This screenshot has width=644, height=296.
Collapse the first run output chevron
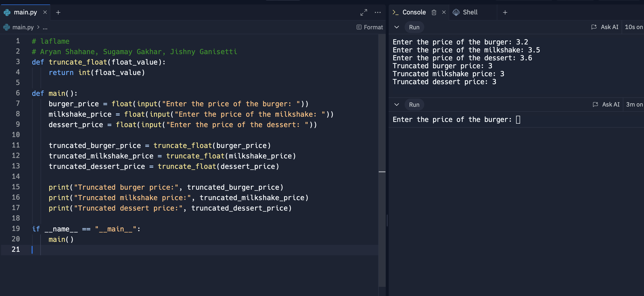pyautogui.click(x=396, y=27)
